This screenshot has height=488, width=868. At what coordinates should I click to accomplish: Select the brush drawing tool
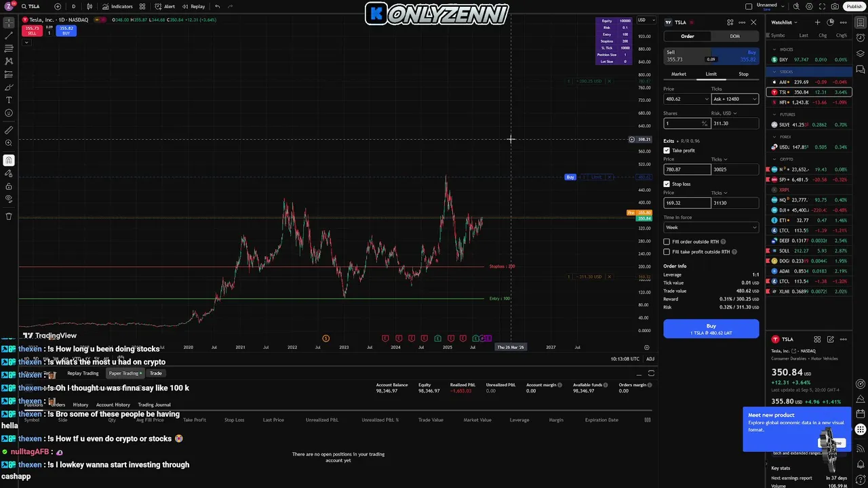[9, 87]
